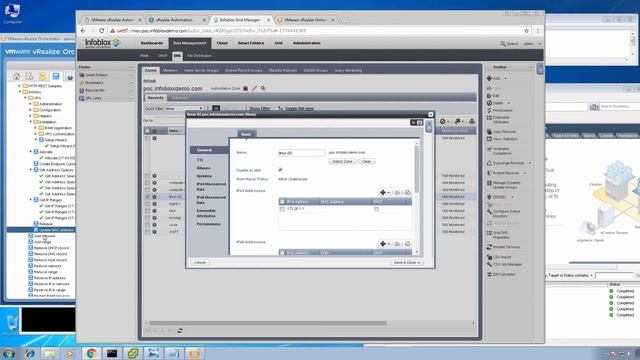The height and width of the screenshot is (360, 640).
Task: Expand the Protect Records dropdown arrow
Action: pos(525,173)
